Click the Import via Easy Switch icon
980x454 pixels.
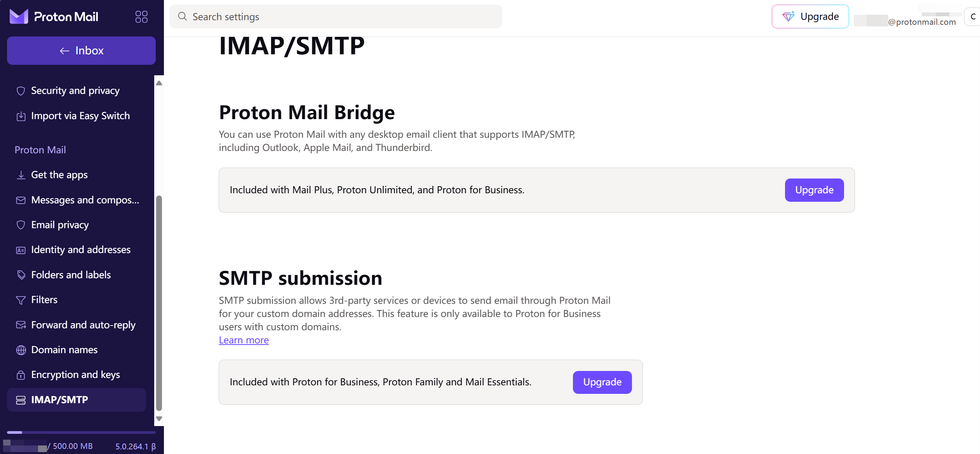coord(21,116)
